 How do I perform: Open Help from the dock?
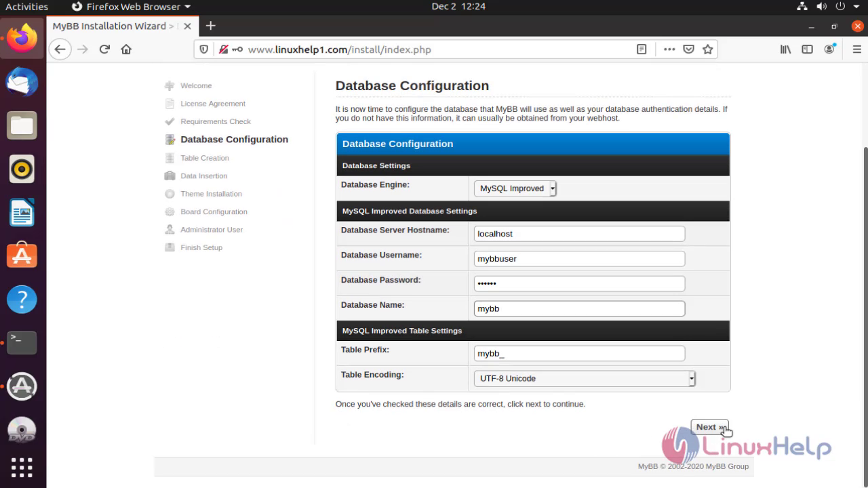[22, 300]
